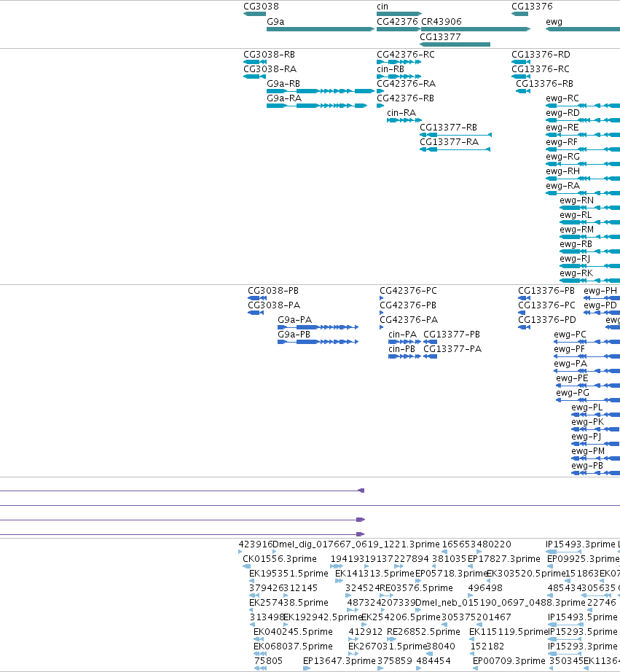The width and height of the screenshot is (620, 672).
Task: Open transcript G9a-RA label
Action: tap(284, 98)
